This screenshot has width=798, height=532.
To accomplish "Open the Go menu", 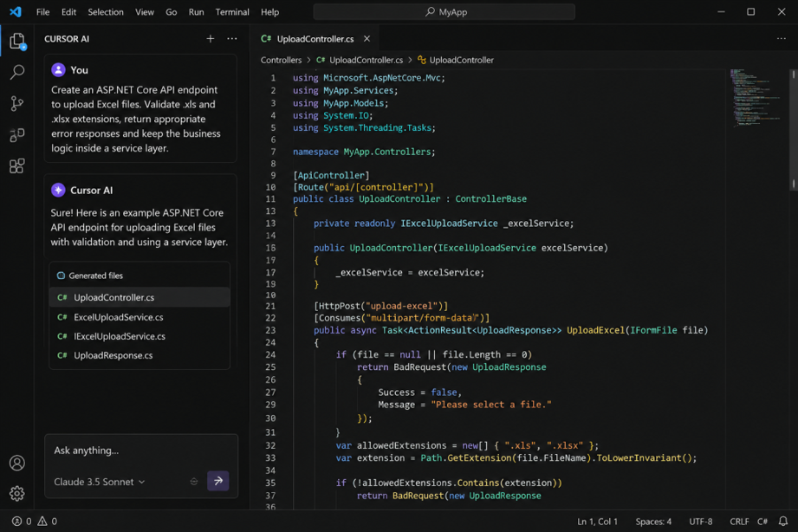I will tap(171, 12).
